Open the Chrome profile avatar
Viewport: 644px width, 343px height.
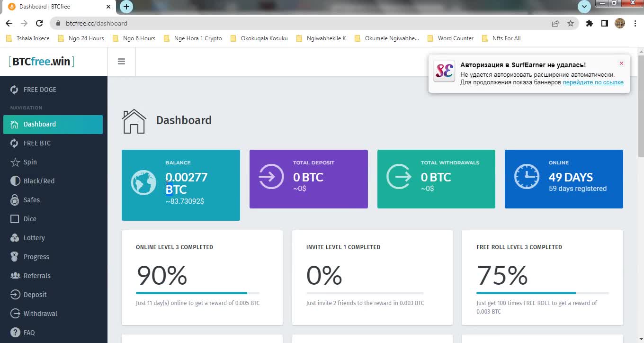(620, 23)
